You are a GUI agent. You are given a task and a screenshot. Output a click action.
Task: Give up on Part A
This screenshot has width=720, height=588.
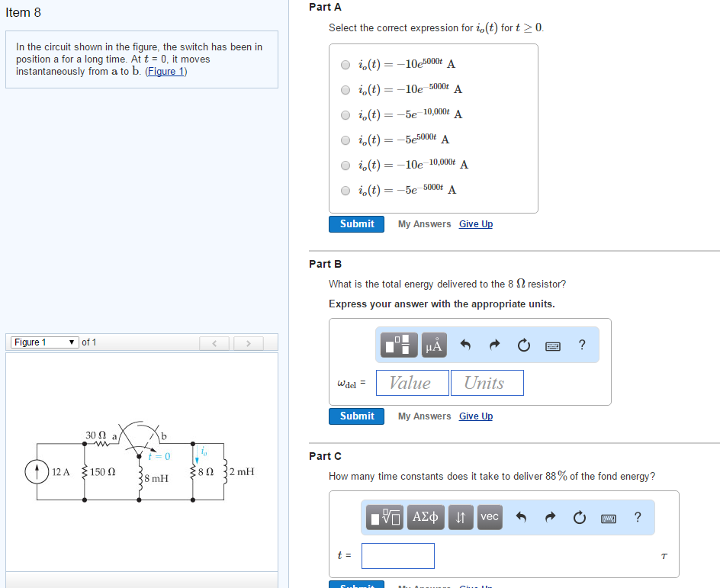[x=476, y=224]
